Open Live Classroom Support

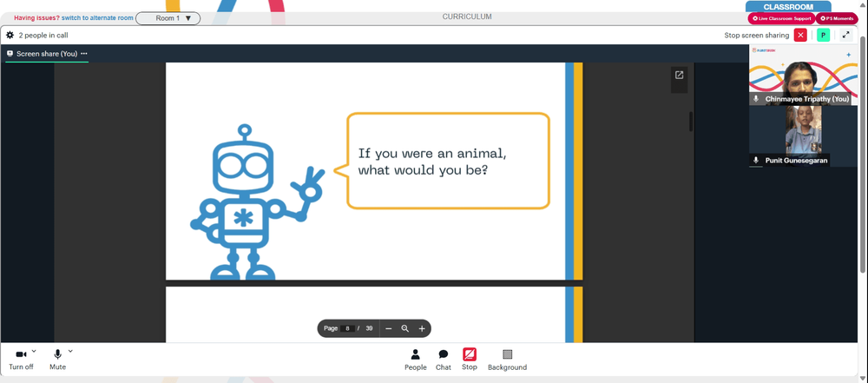781,18
